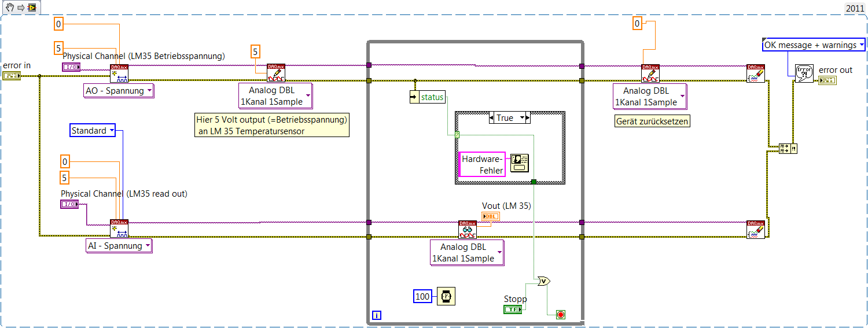Click the error out label text
This screenshot has height=328, width=868.
tap(836, 70)
